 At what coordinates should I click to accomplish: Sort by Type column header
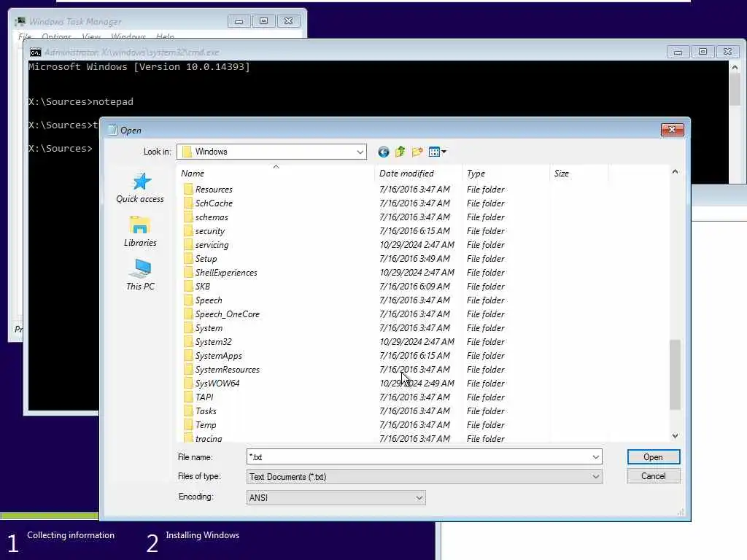pos(506,174)
